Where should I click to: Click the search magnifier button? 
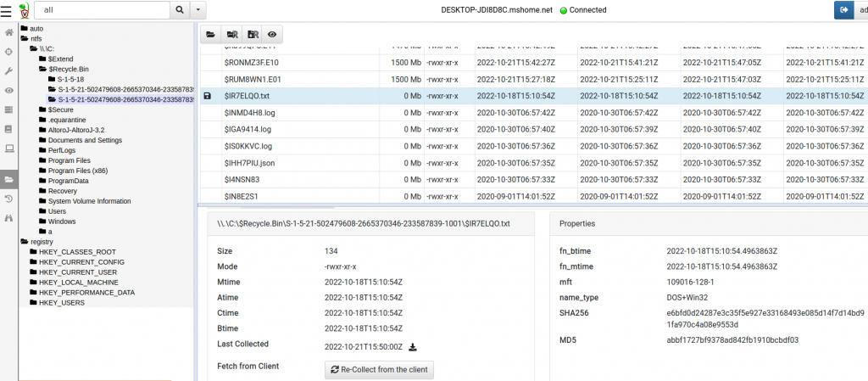tap(180, 10)
